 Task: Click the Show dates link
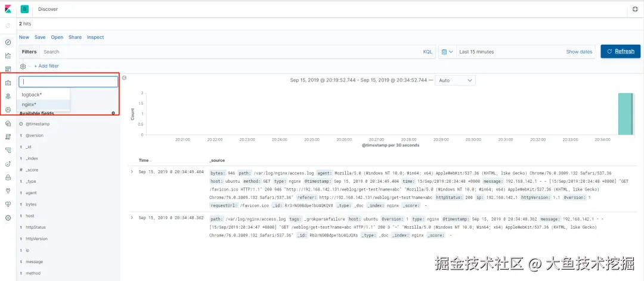tap(579, 52)
